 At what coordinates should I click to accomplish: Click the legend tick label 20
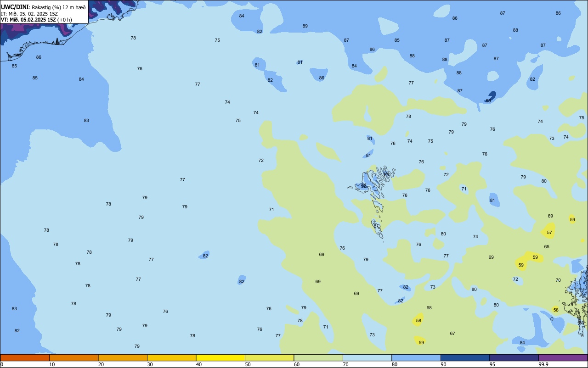pyautogui.click(x=101, y=364)
